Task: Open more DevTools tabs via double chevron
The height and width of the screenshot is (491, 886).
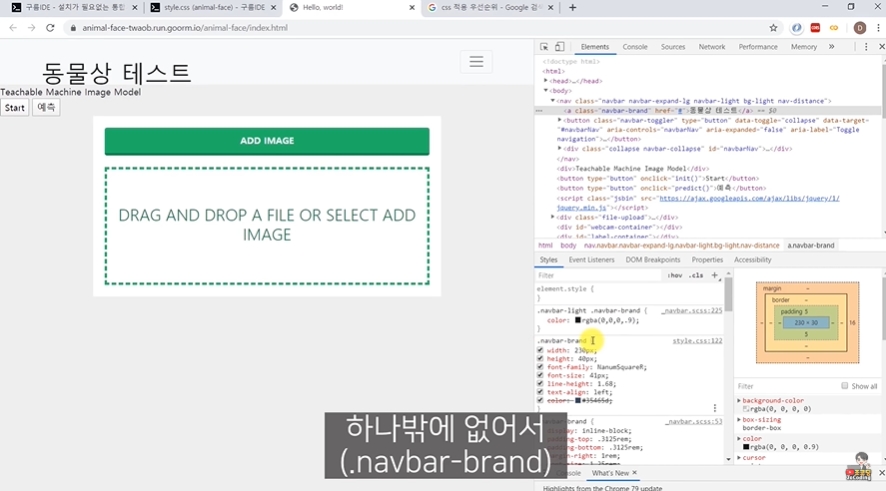Action: pyautogui.click(x=832, y=47)
